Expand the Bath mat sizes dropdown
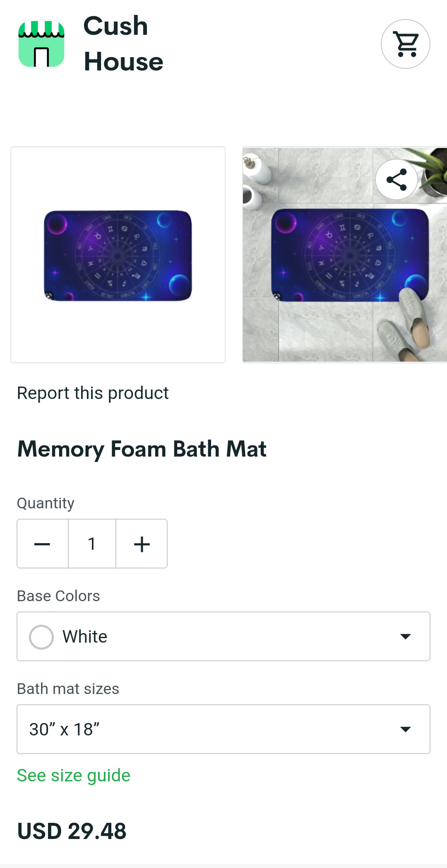Viewport: 447px width, 868px height. (223, 729)
